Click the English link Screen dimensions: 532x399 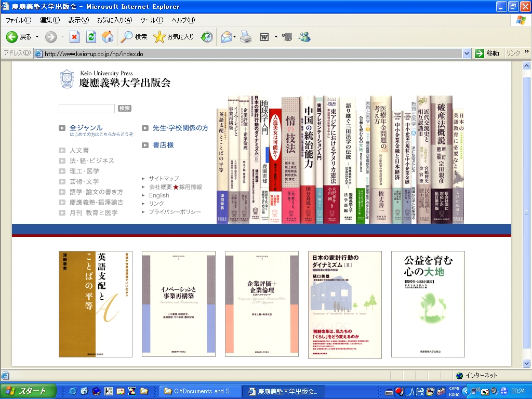point(159,195)
